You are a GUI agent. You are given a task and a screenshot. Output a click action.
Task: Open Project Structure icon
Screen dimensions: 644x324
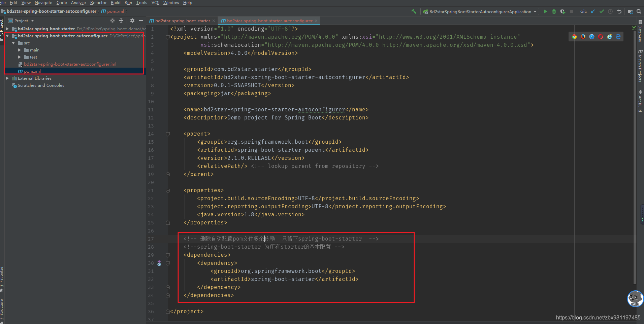630,11
